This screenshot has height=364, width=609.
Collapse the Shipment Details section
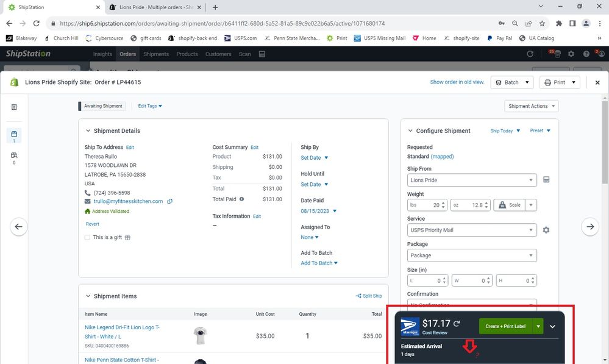coord(88,130)
